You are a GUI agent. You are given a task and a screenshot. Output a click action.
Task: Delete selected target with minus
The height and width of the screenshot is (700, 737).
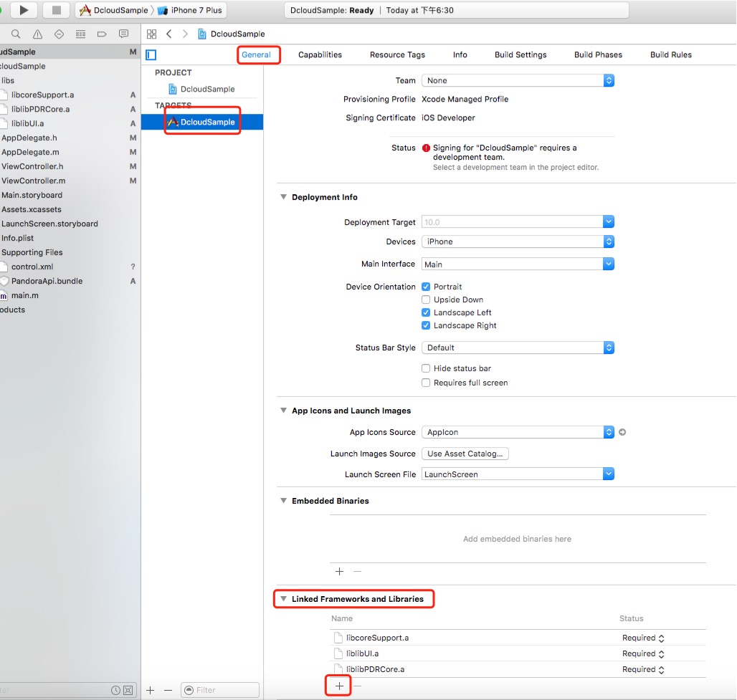tap(168, 690)
